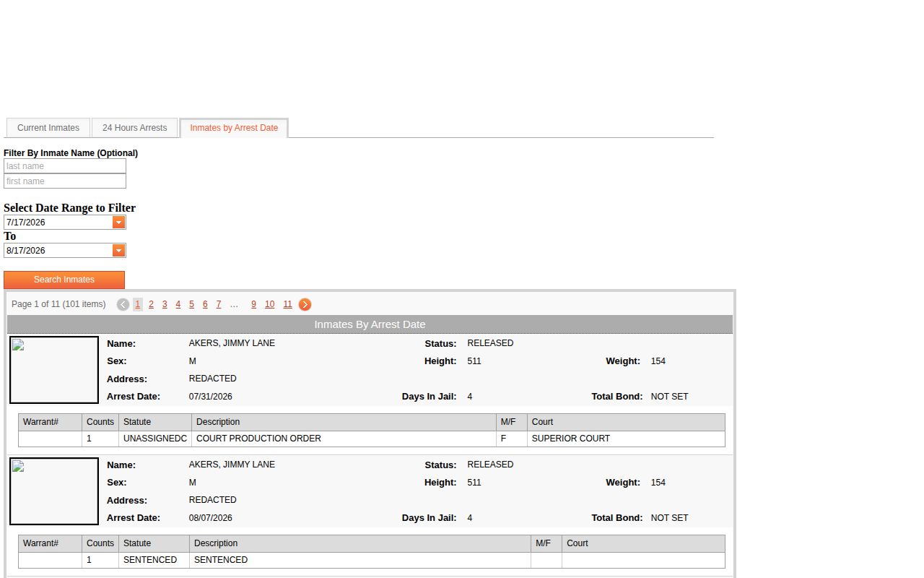Click mugshot for arrest dated 07/31/2026

(54, 370)
